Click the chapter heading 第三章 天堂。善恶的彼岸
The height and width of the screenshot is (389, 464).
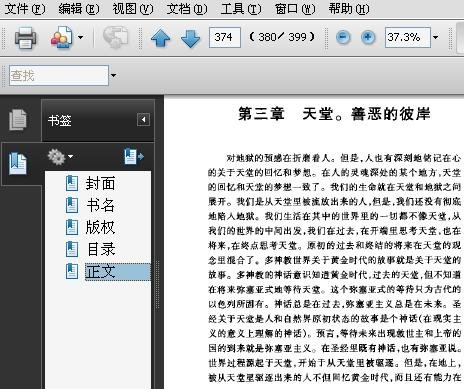334,114
